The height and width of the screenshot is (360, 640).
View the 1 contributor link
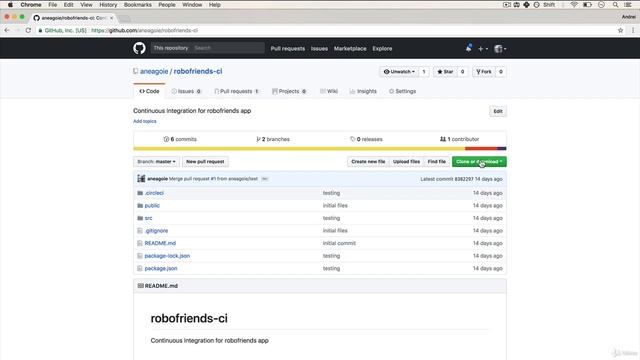(x=459, y=139)
